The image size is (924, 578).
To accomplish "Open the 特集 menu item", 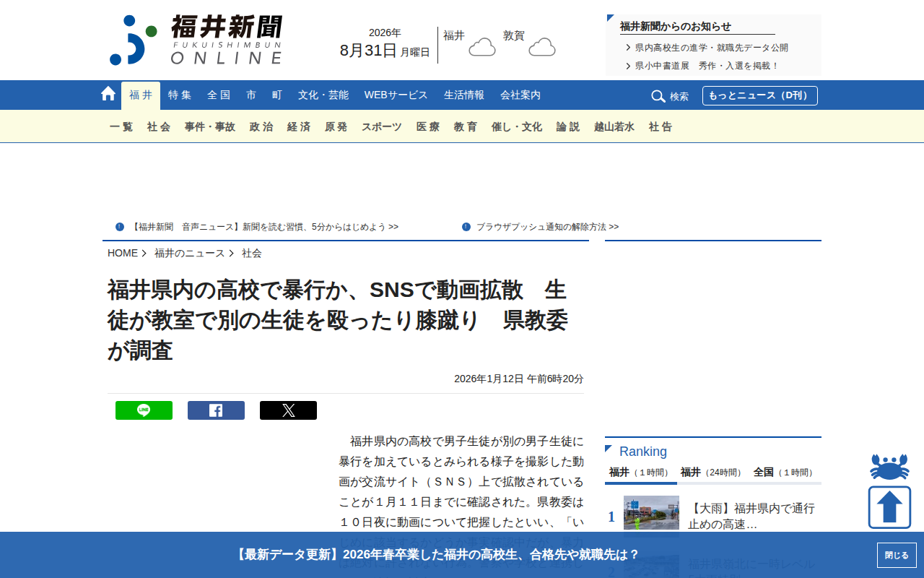I will 180,95.
